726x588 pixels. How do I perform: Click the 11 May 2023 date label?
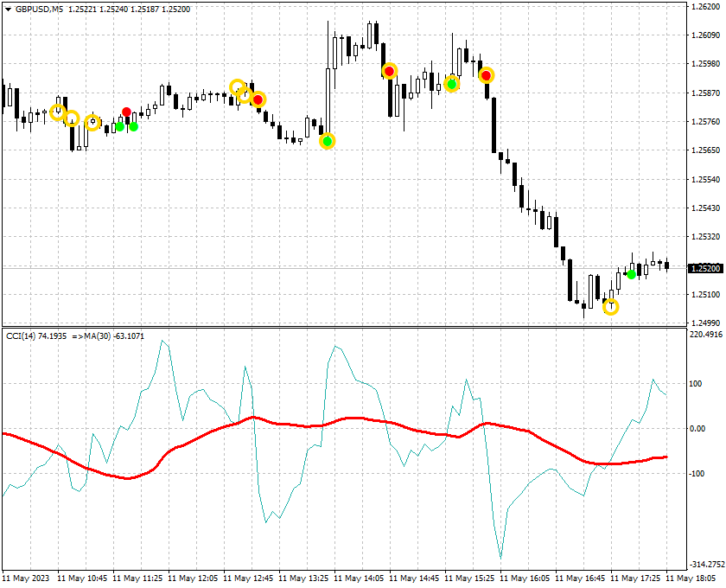click(x=25, y=578)
